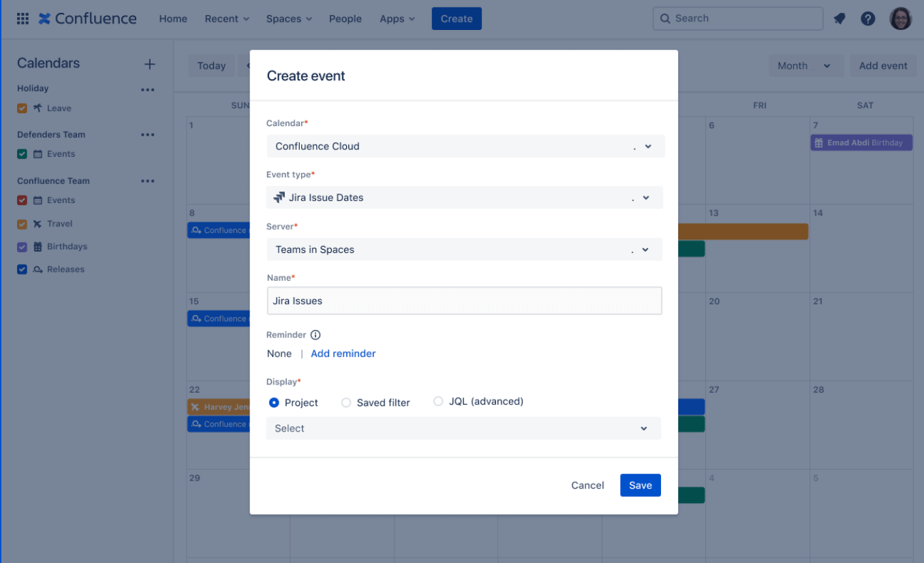Click the plus icon next to Calendars
This screenshot has height=563, width=924.
pyautogui.click(x=150, y=64)
